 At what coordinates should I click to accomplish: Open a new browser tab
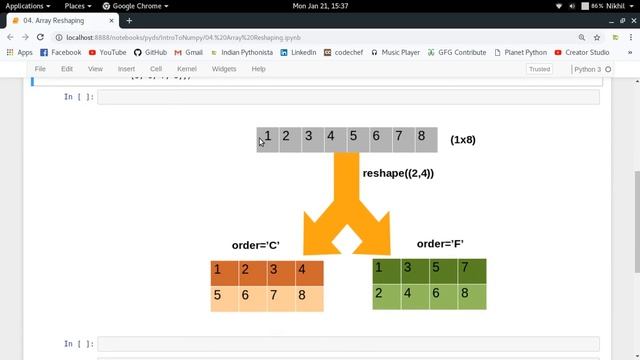tap(129, 20)
